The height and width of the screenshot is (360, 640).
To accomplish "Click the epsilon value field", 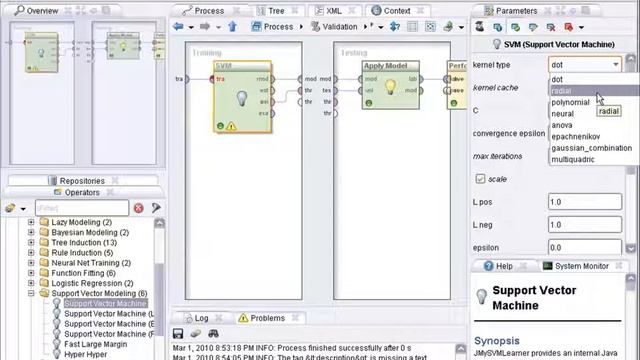I will 584,247.
